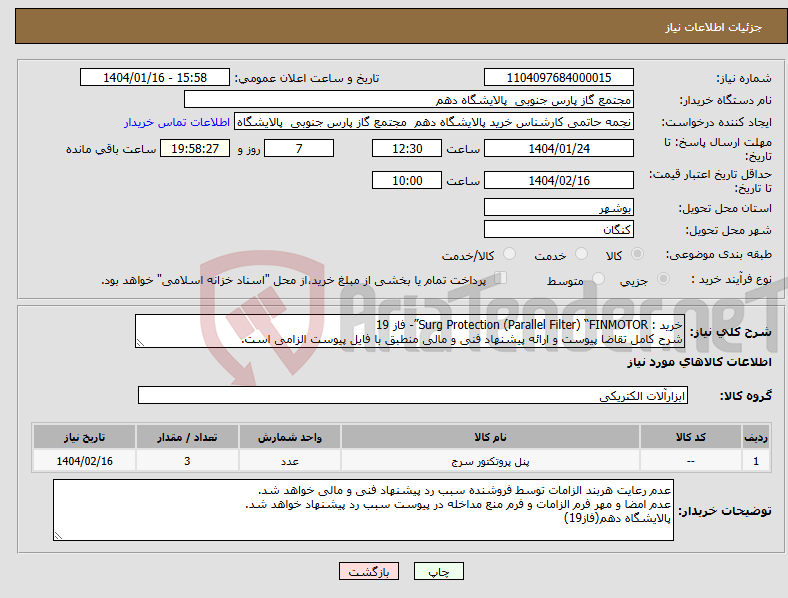Click the announcement date field 1404/01/16 - 15:58
Image resolution: width=788 pixels, height=598 pixels.
155,77
